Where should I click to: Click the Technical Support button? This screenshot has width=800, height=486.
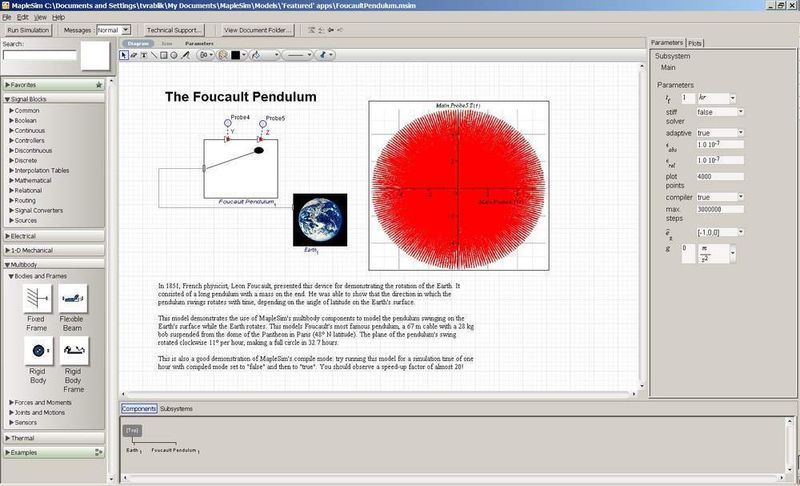pyautogui.click(x=174, y=30)
